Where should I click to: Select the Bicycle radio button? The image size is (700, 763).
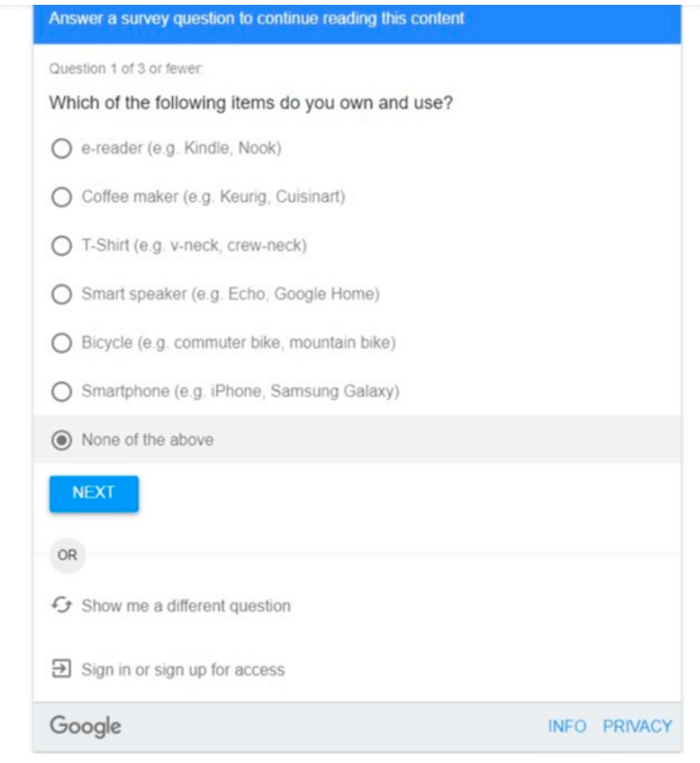(62, 342)
